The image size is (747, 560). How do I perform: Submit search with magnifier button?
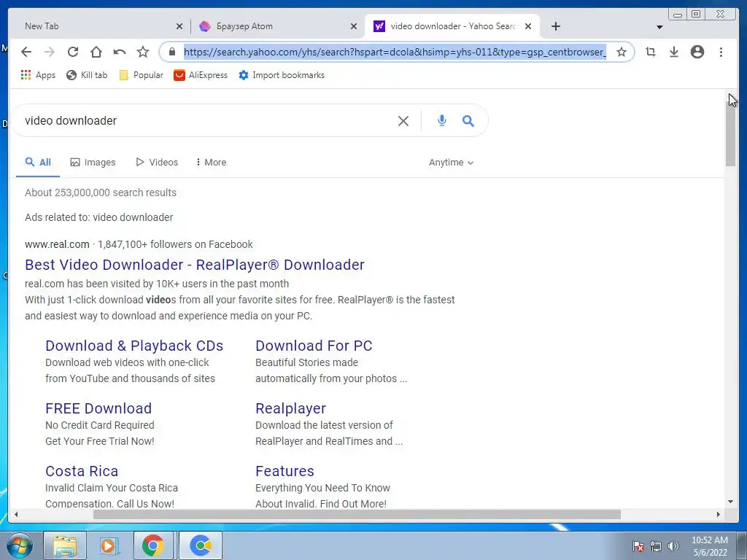pos(468,121)
